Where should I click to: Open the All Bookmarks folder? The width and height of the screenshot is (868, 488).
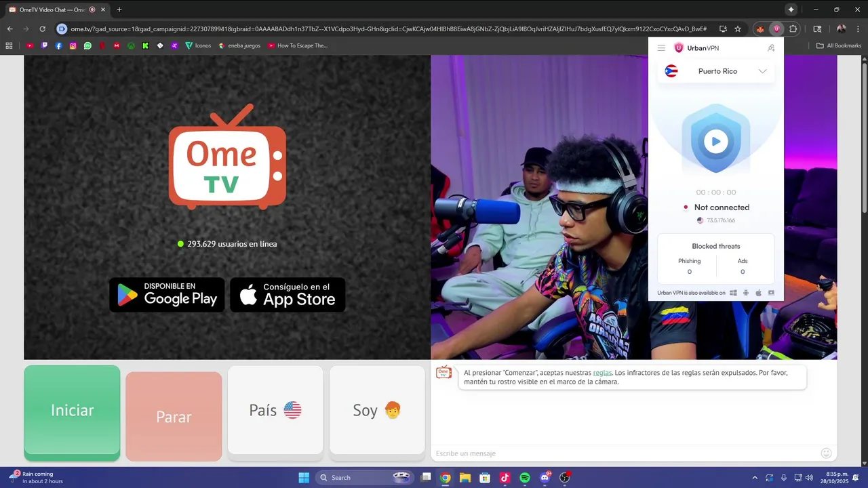[839, 45]
